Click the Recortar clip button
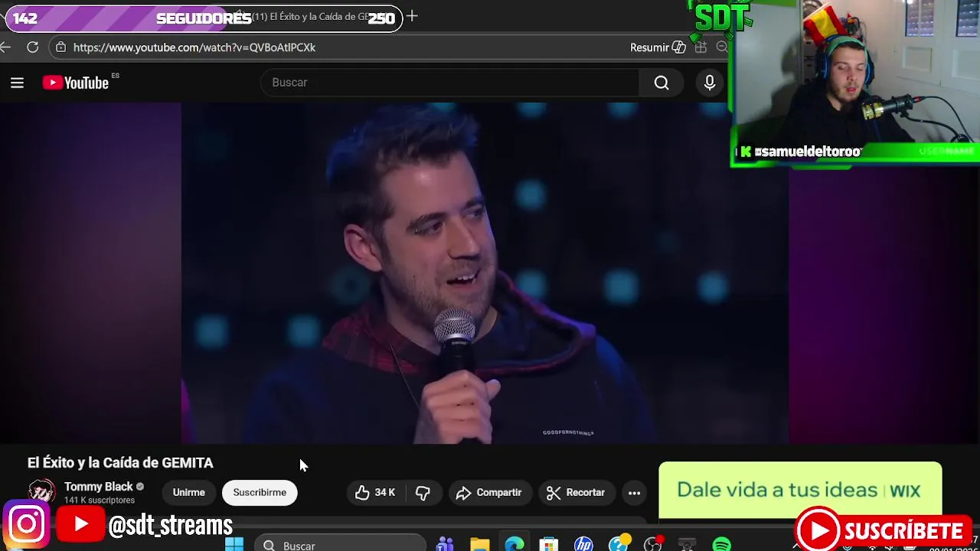 click(576, 493)
